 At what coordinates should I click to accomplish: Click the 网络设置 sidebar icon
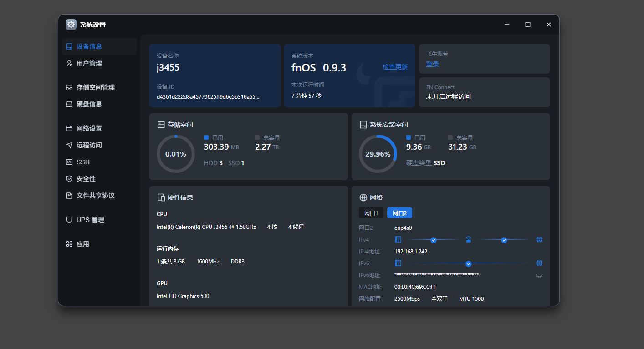[69, 128]
